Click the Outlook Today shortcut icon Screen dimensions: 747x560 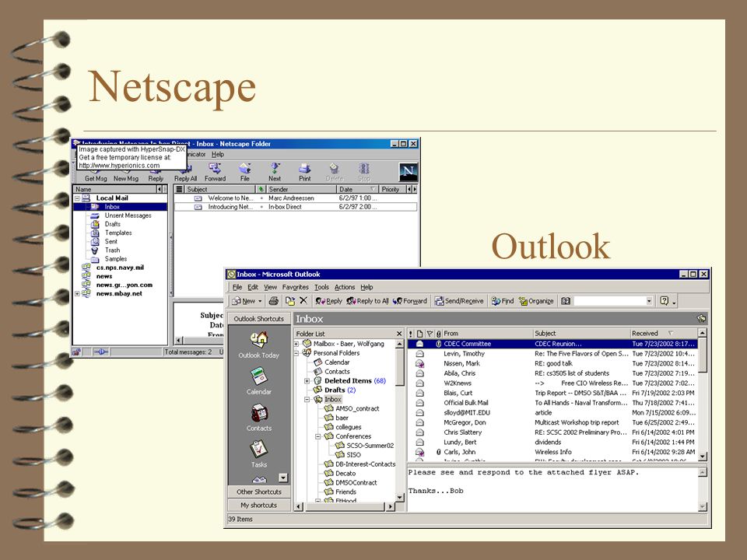coord(258,339)
